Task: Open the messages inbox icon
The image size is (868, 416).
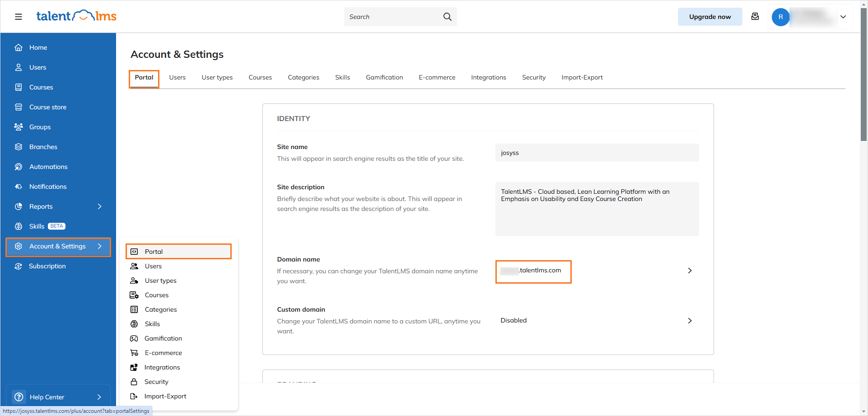Action: point(755,17)
